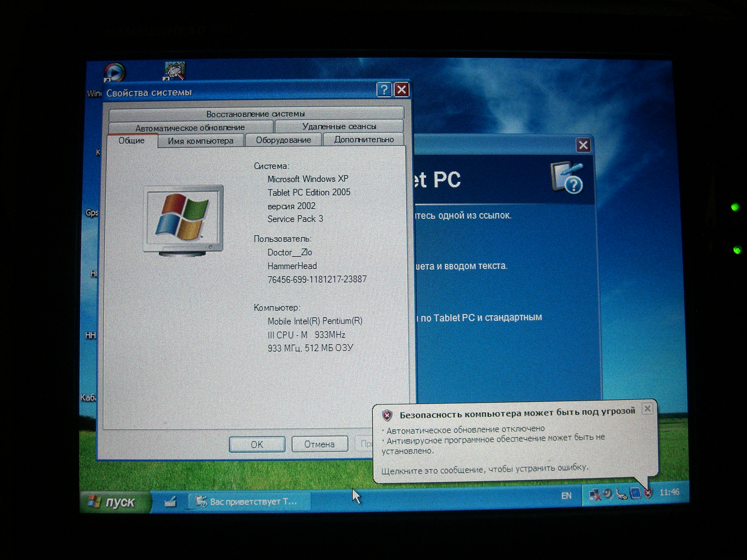Click the 11:46 taskbar clock
The height and width of the screenshot is (560, 747).
pyautogui.click(x=669, y=492)
